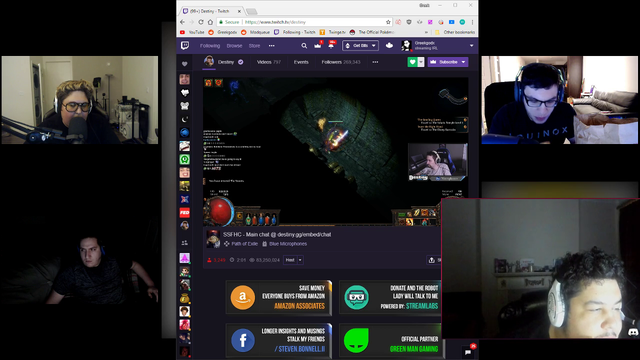Bookmark the page with the star icon
640x360 pixels.
click(388, 22)
